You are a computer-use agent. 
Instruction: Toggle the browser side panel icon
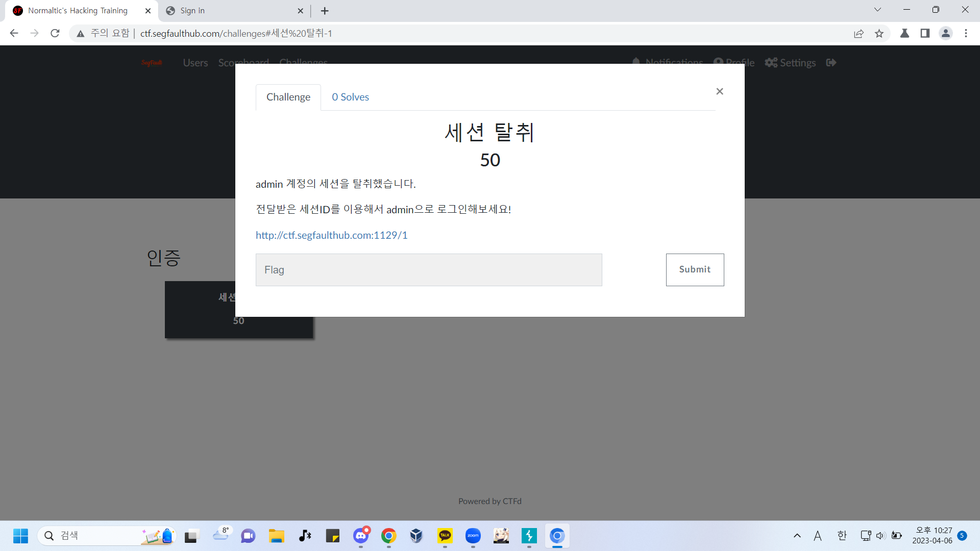[925, 33]
